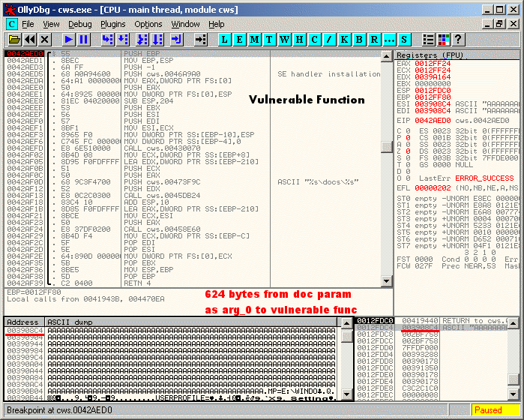Click the C child-window system icon
Image resolution: width=524 pixels, height=420 pixels.
(12, 24)
